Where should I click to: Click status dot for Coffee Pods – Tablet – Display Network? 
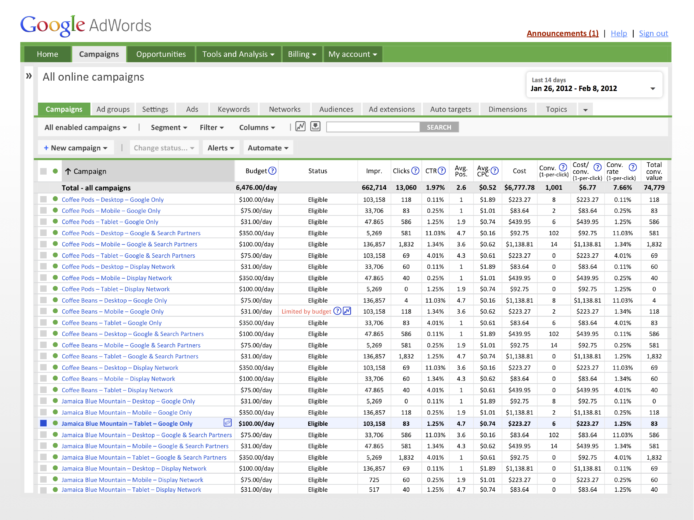55,289
